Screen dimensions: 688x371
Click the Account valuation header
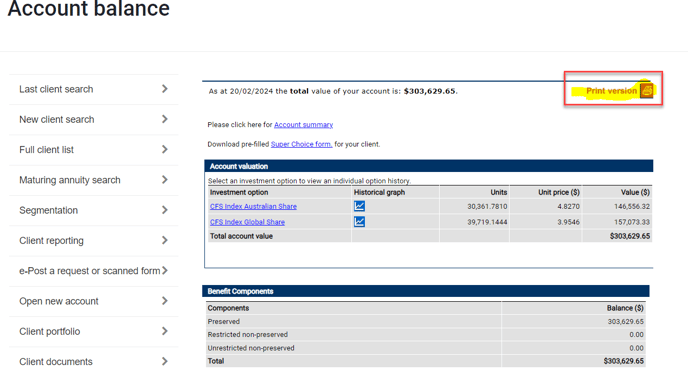pyautogui.click(x=429, y=166)
